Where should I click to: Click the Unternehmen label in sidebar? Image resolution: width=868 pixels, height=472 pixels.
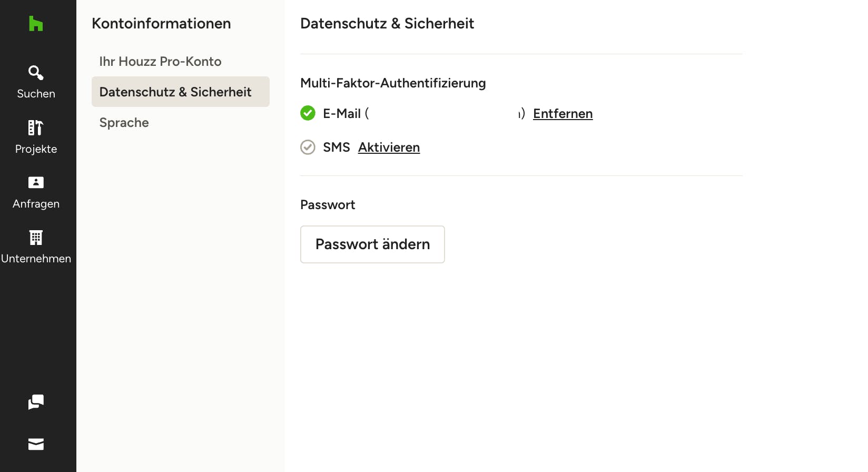(x=36, y=259)
